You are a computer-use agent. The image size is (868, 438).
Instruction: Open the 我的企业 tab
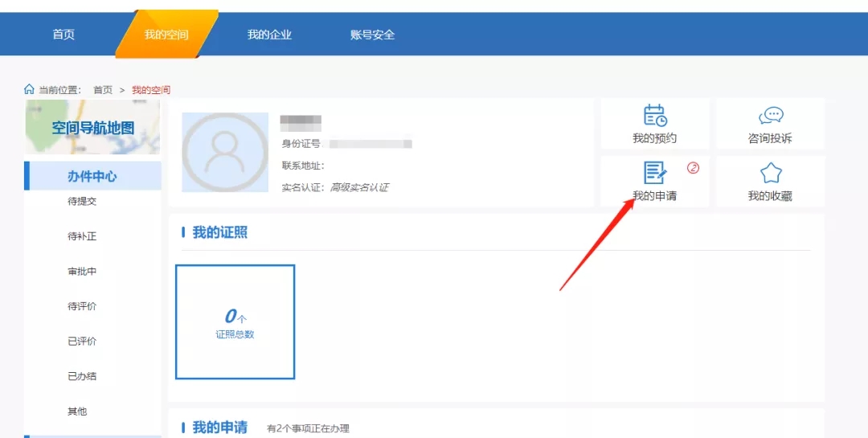tap(269, 35)
